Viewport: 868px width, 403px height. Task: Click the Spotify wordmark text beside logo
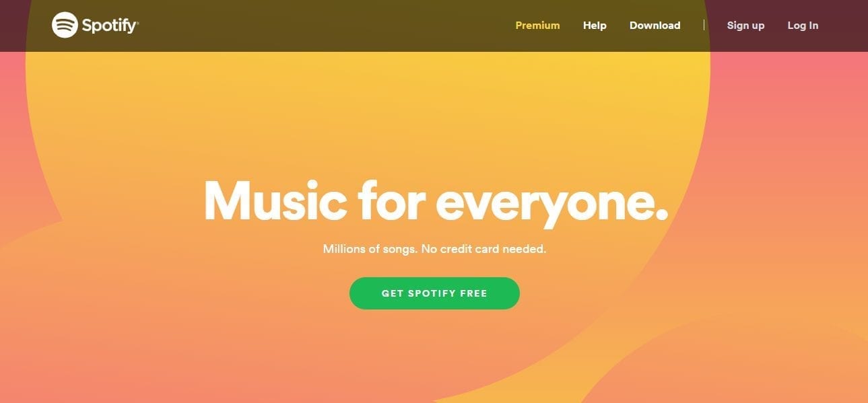108,26
